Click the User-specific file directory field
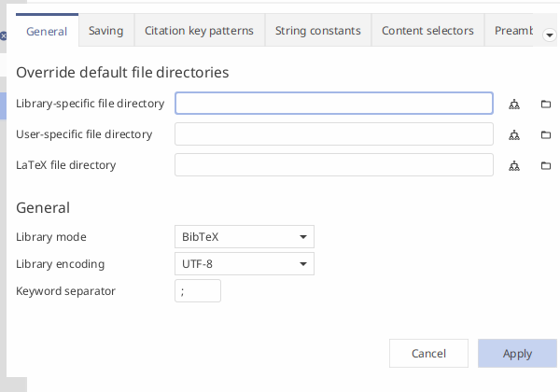560x392 pixels. (x=334, y=134)
